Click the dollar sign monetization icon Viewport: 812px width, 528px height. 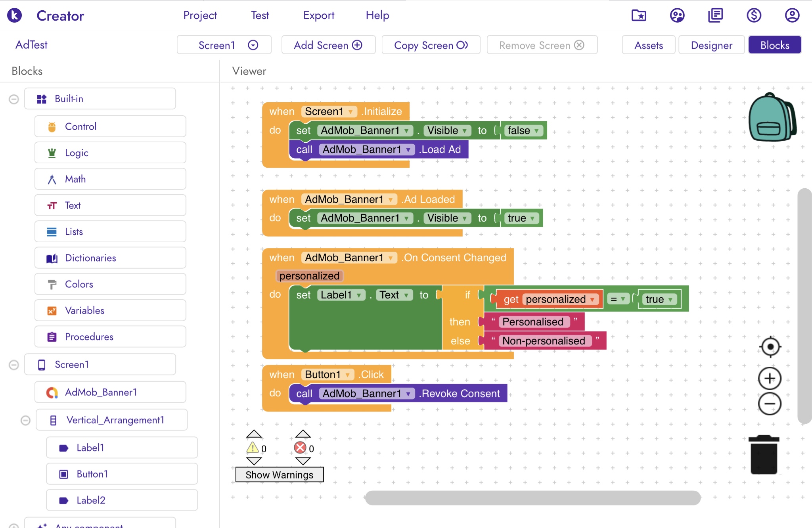point(754,15)
